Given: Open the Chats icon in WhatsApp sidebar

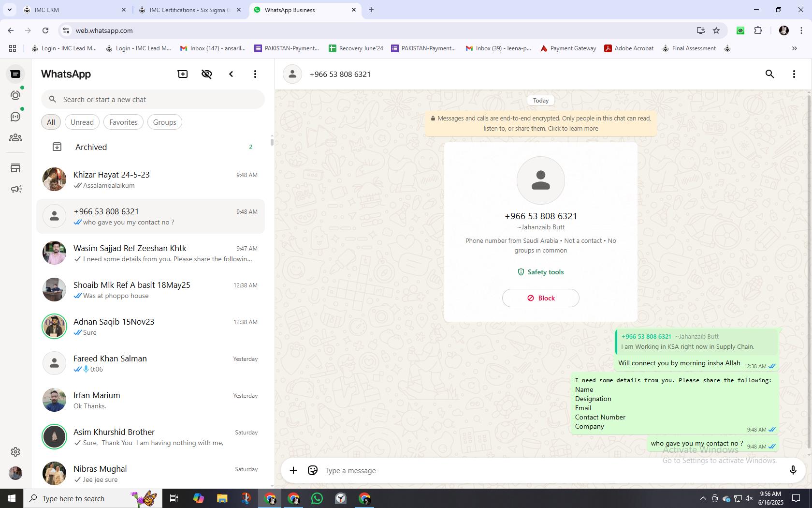Looking at the screenshot, I should (x=15, y=74).
